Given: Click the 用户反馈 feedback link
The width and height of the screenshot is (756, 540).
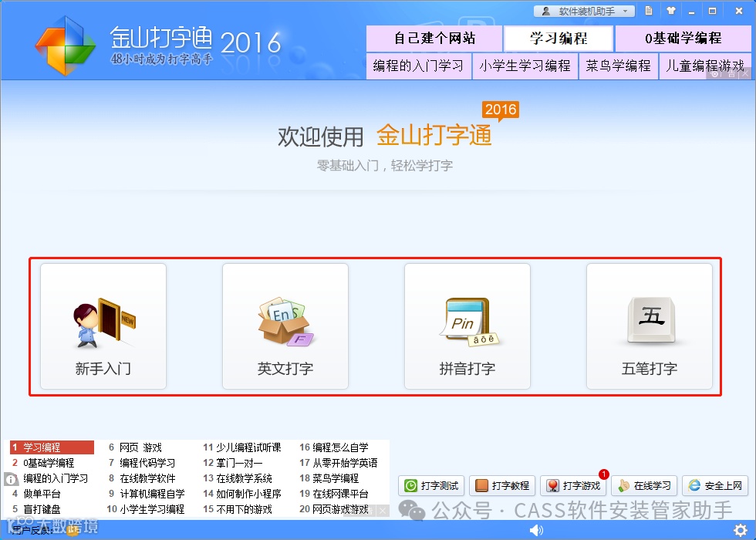Looking at the screenshot, I should (32, 531).
